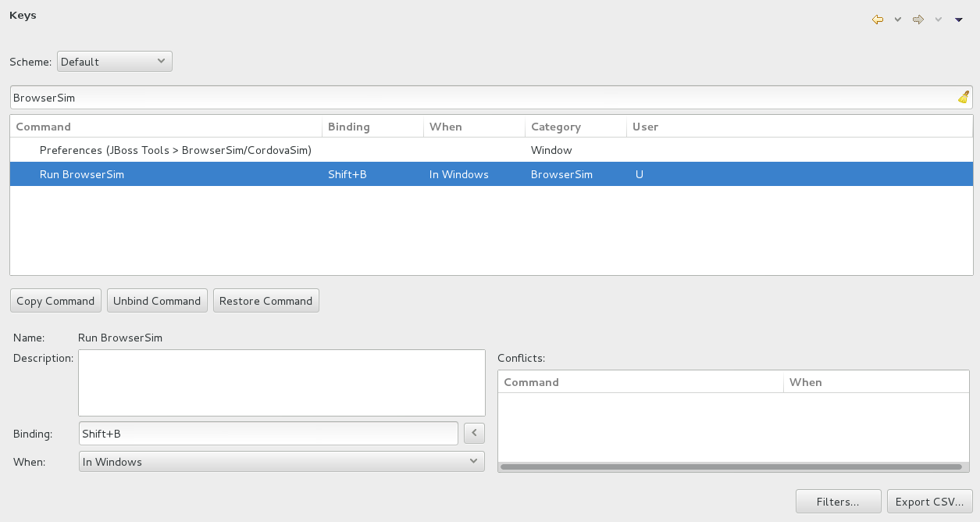Sort by the User column header
The height and width of the screenshot is (522, 980).
tap(796, 127)
